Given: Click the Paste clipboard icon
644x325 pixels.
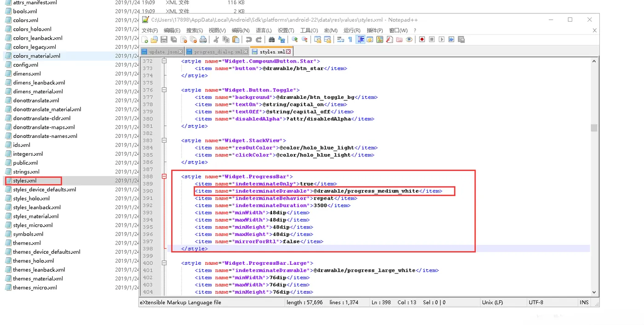Looking at the screenshot, I should click(236, 40).
